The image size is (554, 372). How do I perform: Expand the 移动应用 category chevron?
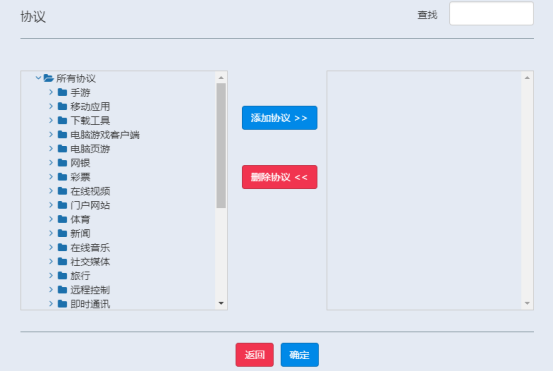point(51,106)
